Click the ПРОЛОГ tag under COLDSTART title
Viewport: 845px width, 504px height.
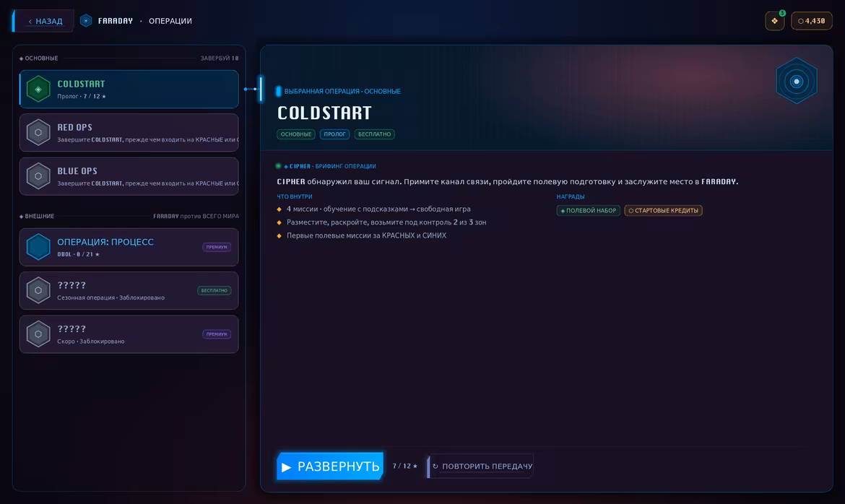click(x=334, y=134)
